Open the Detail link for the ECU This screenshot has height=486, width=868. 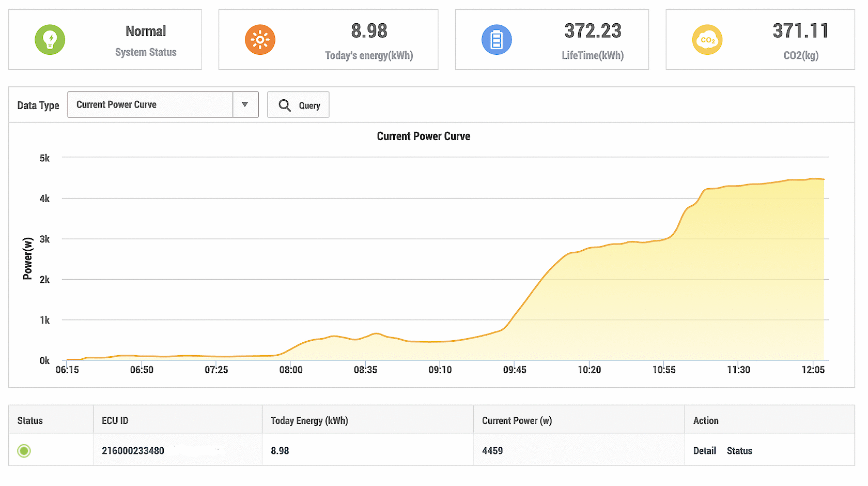point(704,451)
